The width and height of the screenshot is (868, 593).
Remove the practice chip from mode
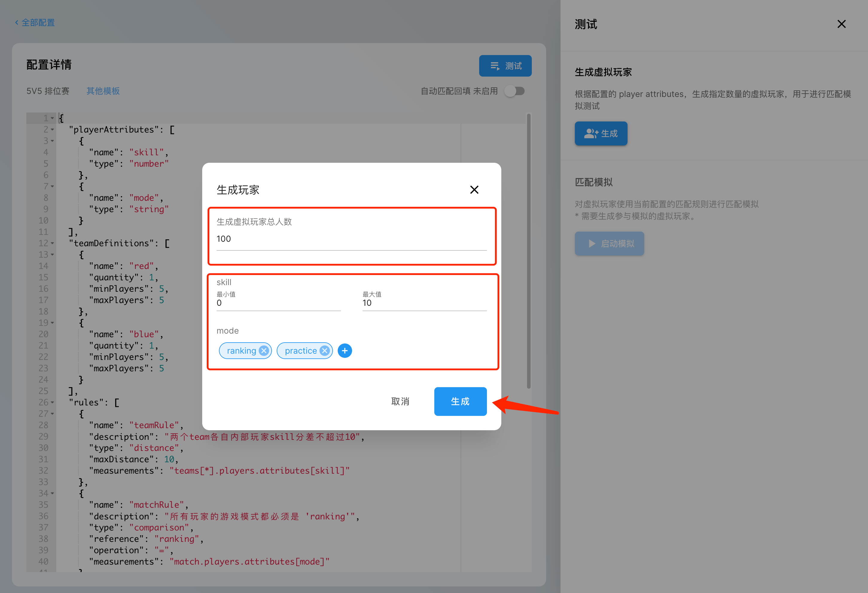pos(325,350)
